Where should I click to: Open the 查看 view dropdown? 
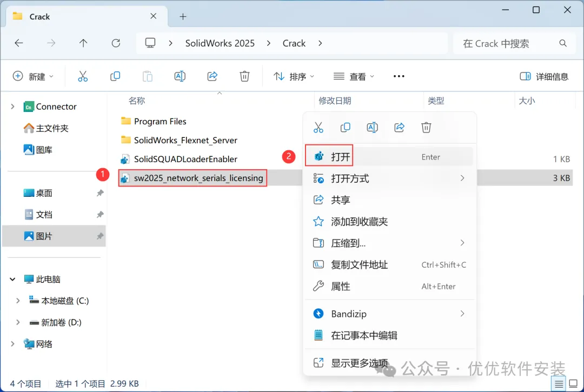tap(354, 76)
